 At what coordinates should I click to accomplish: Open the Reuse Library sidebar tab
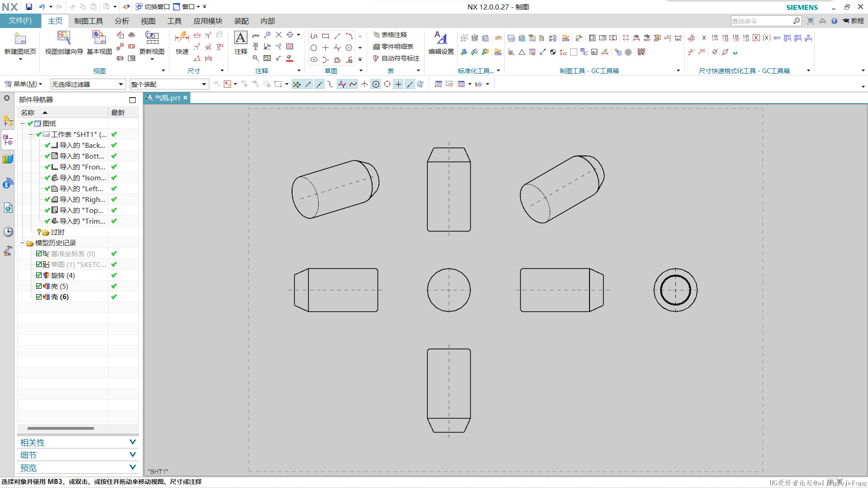tap(8, 159)
